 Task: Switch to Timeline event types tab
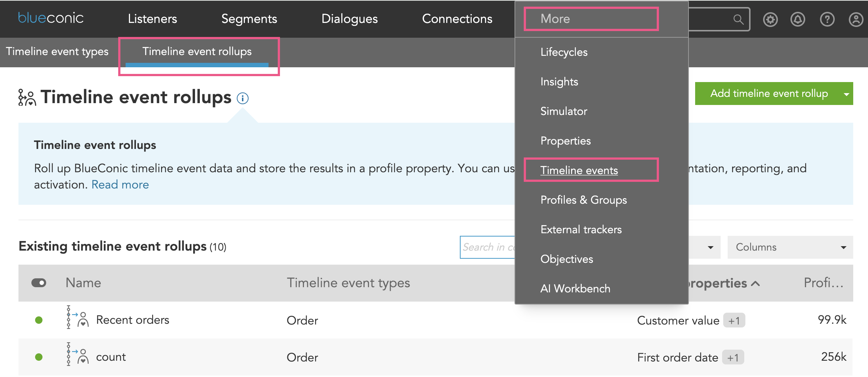pyautogui.click(x=57, y=52)
